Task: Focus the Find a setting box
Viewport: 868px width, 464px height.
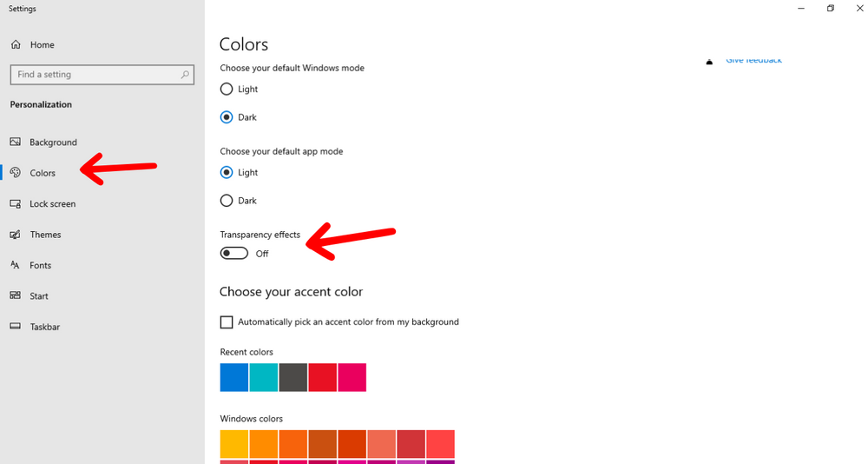Action: (x=95, y=75)
